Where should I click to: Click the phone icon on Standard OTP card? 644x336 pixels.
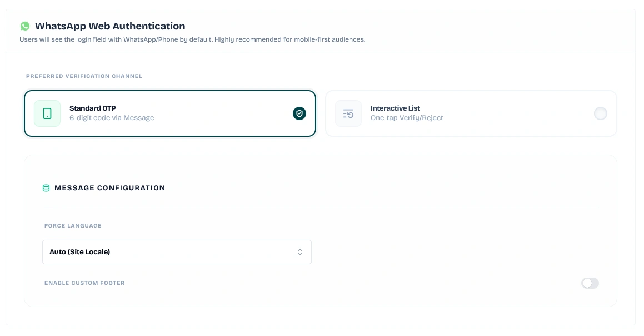click(47, 113)
